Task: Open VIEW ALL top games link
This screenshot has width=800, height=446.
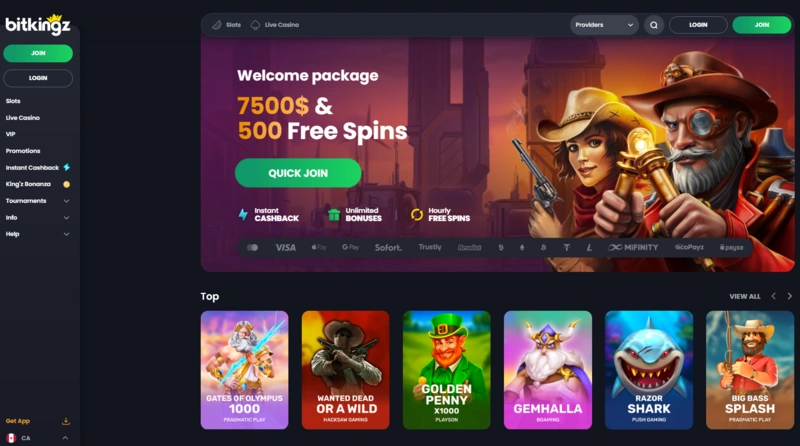Action: tap(745, 296)
